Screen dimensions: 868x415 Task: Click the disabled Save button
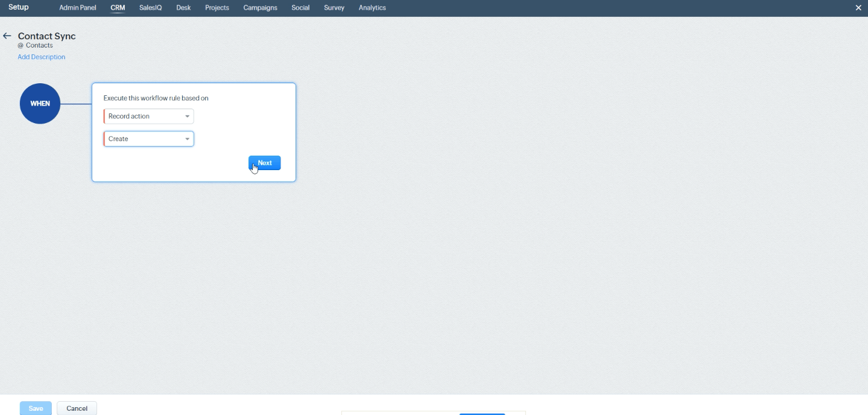coord(35,408)
